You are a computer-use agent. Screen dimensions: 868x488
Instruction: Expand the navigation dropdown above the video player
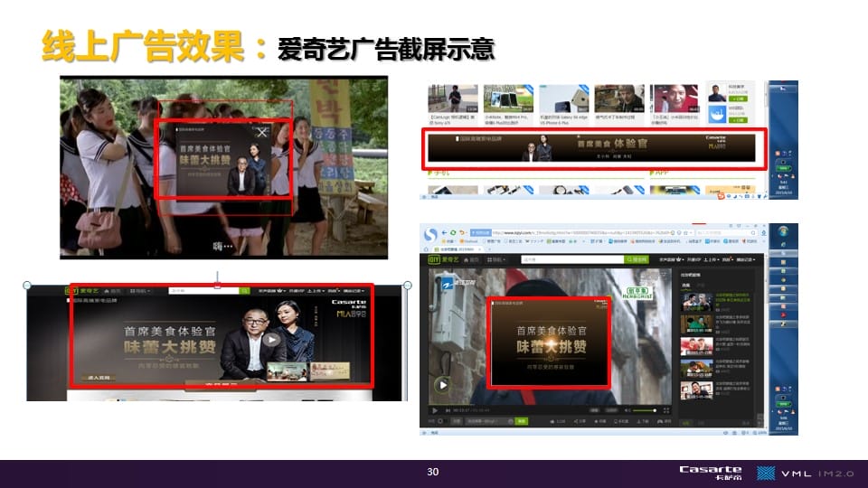click(x=495, y=259)
